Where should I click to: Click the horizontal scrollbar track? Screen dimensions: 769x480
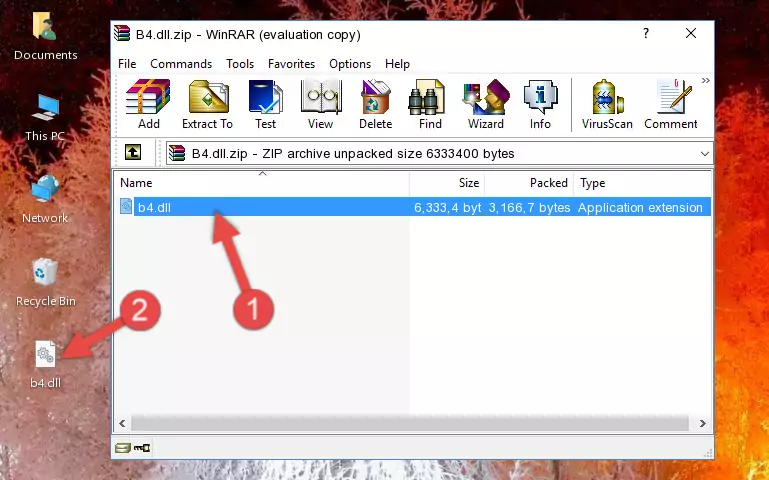click(x=410, y=423)
